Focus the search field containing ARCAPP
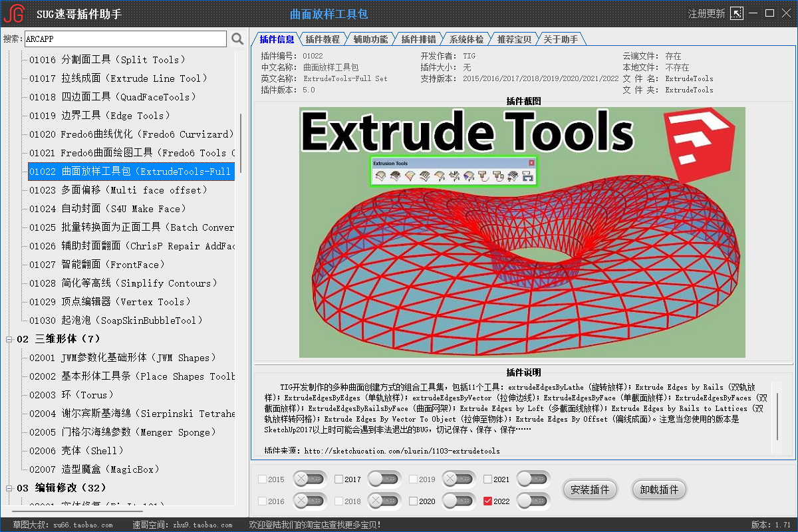The width and height of the screenshot is (798, 532). tap(126, 39)
